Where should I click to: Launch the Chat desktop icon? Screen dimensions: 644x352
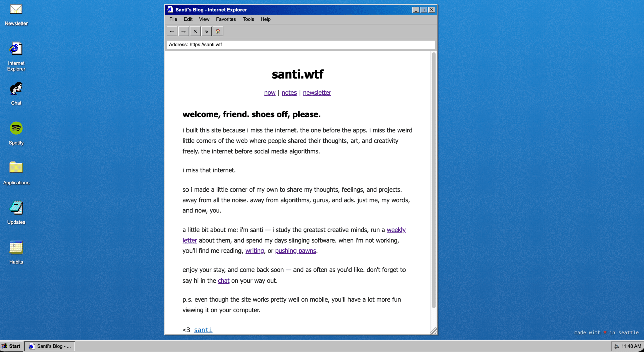tap(16, 94)
